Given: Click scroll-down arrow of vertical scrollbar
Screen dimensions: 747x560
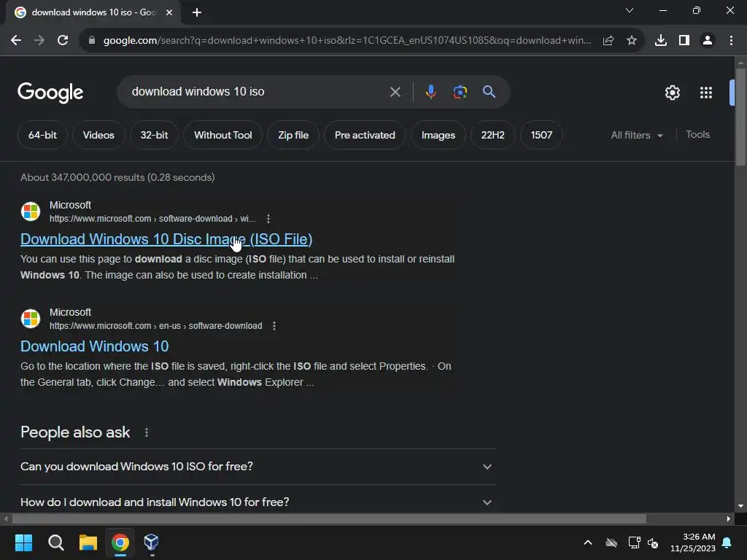Looking at the screenshot, I should 740,506.
